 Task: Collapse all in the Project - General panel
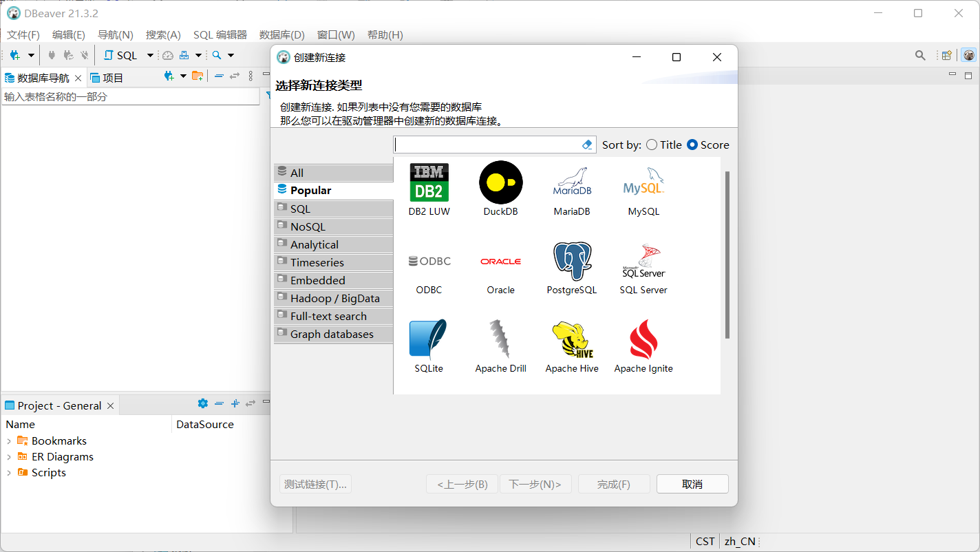click(x=219, y=403)
